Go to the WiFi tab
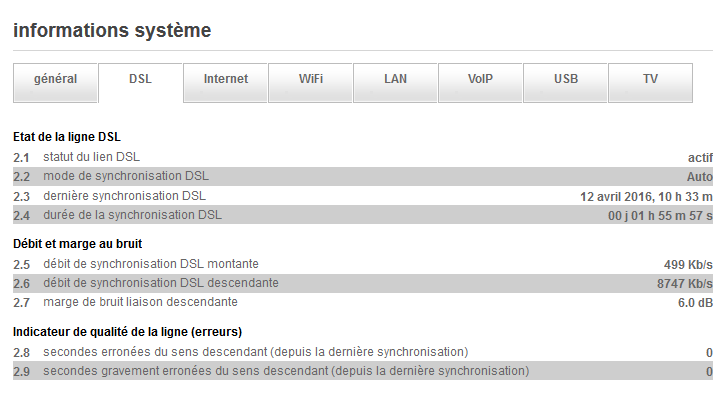724x404 pixels. click(310, 80)
